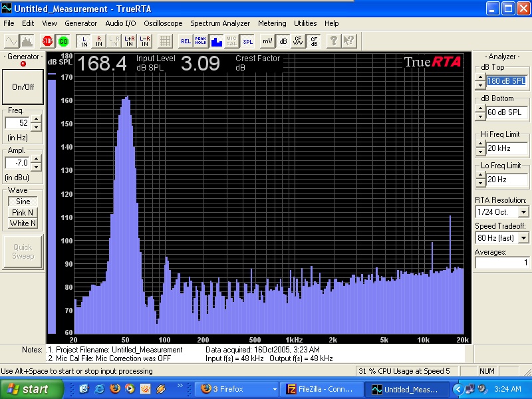Select the R IN input icon
The image size is (532, 399).
(99, 41)
